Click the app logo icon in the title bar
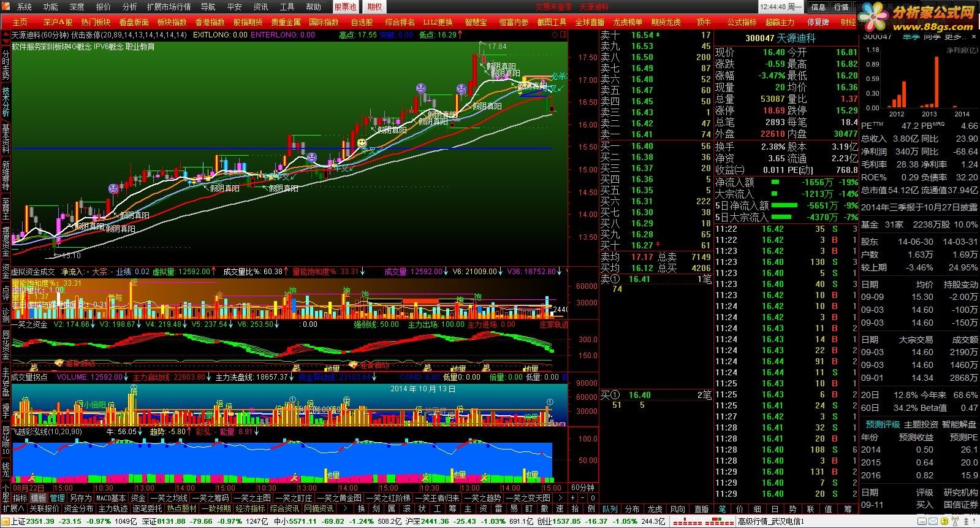980x528 pixels. 7,7
